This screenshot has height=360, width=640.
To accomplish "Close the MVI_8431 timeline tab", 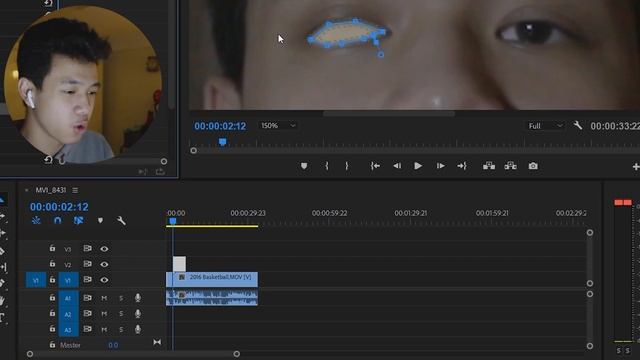I will pyautogui.click(x=27, y=190).
